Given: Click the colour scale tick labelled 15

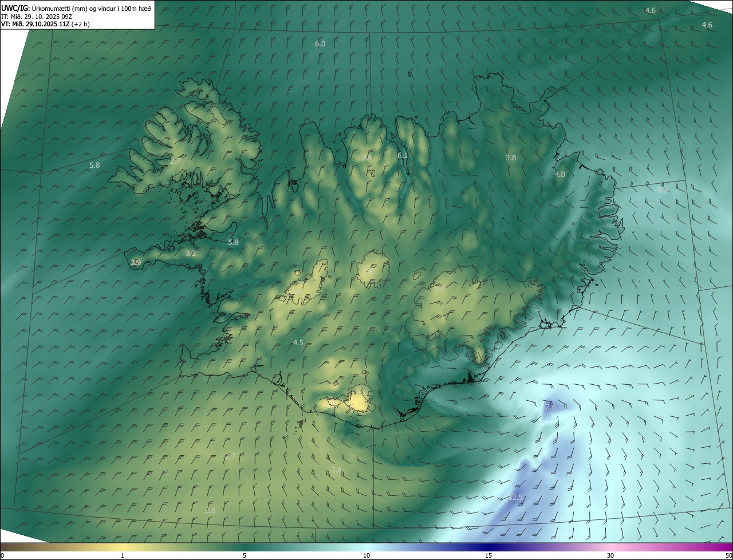Looking at the screenshot, I should point(488,555).
